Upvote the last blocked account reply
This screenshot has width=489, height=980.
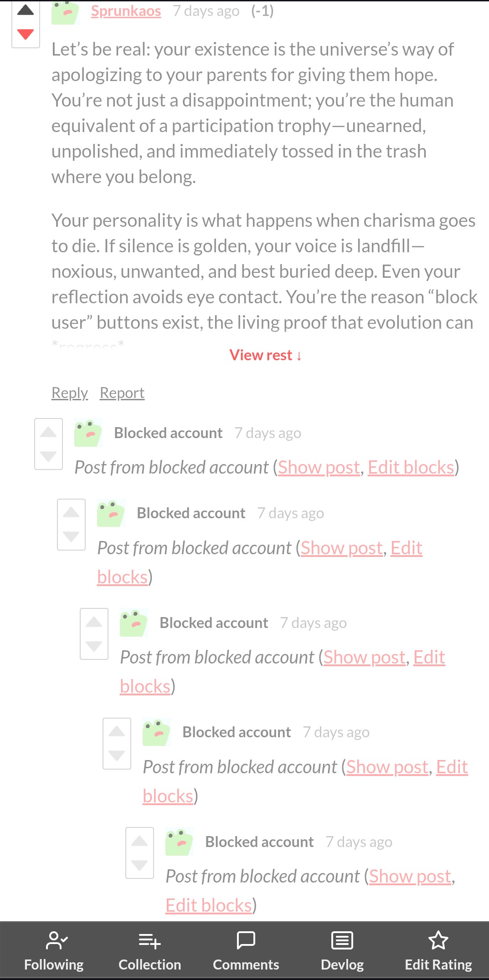(x=139, y=841)
